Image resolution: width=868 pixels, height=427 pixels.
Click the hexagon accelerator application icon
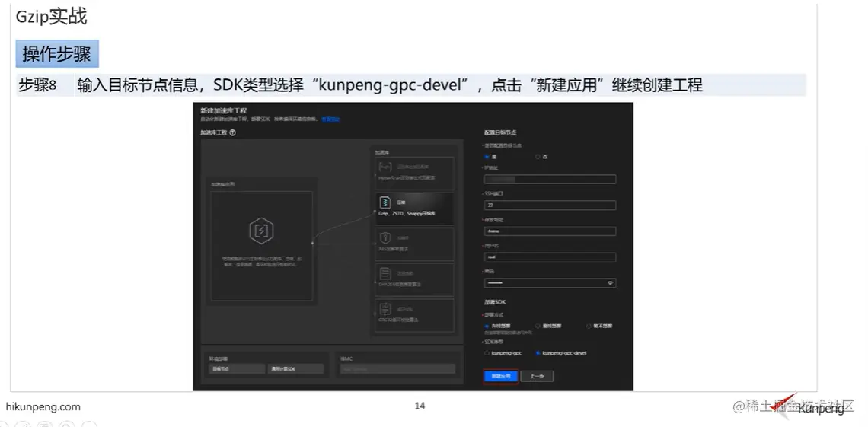coord(261,231)
